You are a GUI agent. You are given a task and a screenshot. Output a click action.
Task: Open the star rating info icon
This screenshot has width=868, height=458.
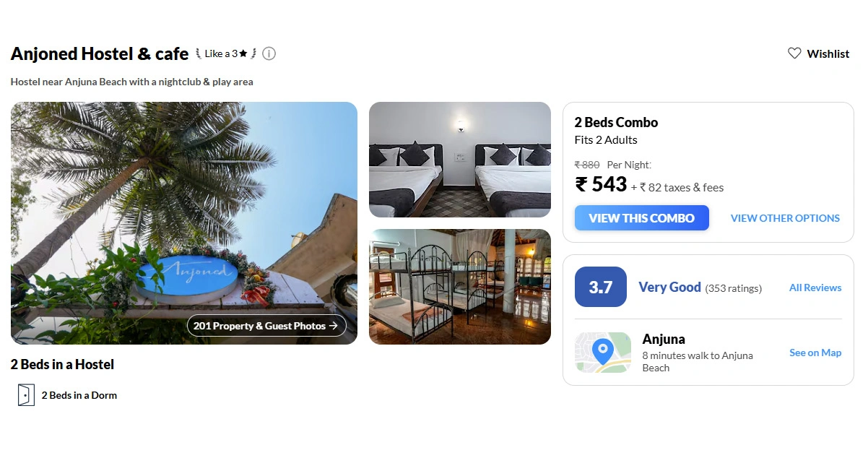click(x=269, y=53)
